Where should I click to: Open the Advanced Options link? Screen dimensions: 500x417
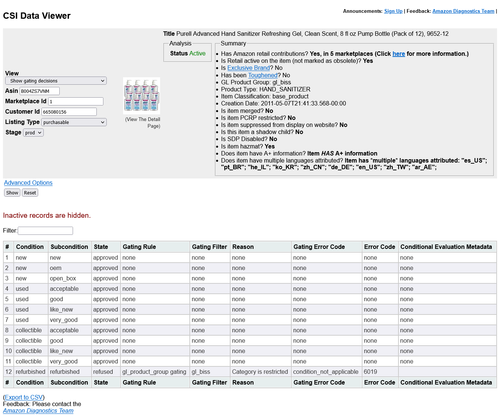point(28,183)
